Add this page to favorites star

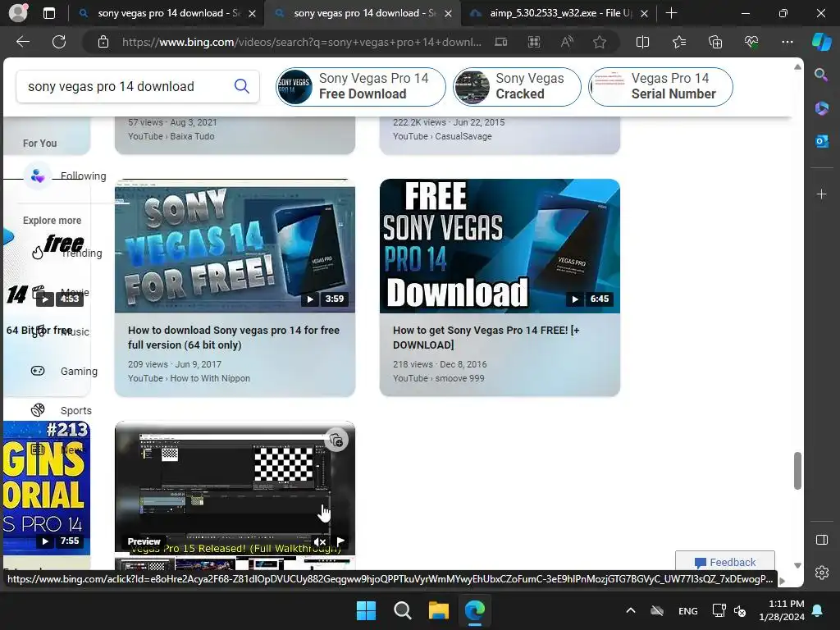click(600, 42)
